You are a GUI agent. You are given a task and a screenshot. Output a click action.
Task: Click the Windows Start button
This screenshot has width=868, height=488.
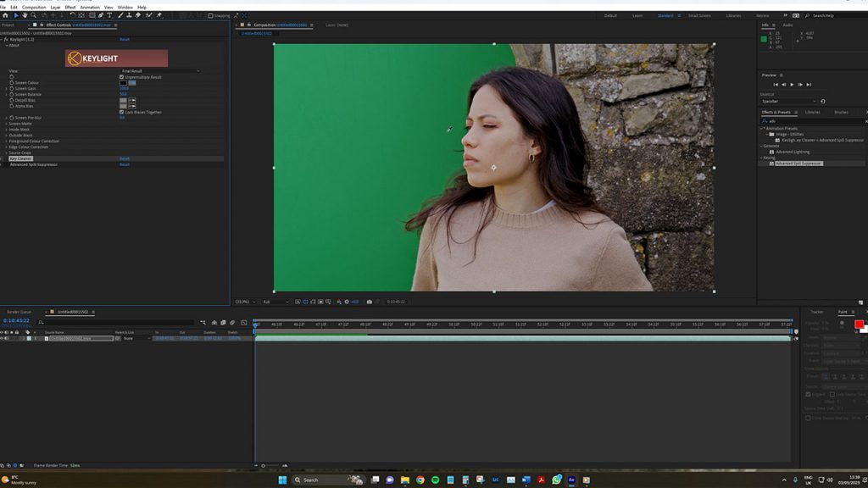tap(282, 480)
